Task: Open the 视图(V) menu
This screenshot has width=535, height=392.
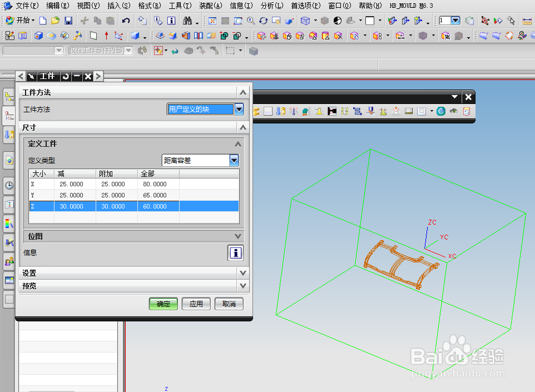Action: coord(88,6)
